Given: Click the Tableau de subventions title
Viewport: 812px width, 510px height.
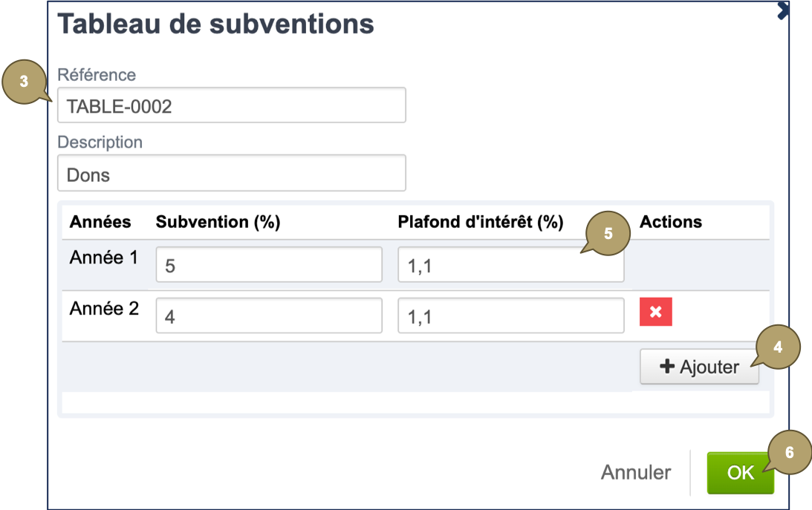Looking at the screenshot, I should click(216, 24).
